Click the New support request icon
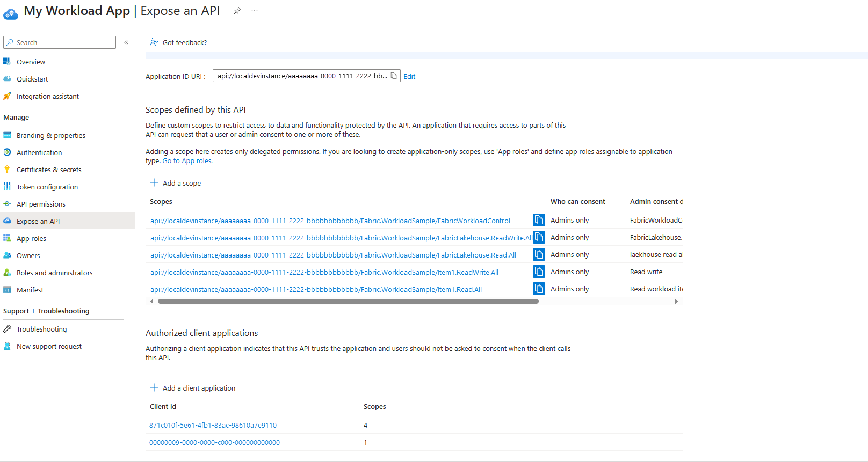The height and width of the screenshot is (462, 868). click(7, 346)
